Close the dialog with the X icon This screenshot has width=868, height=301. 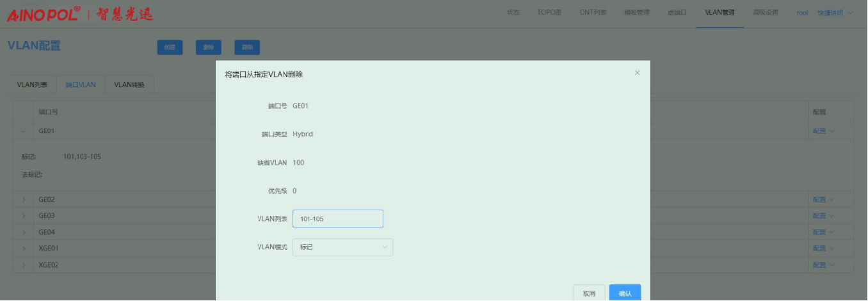tap(637, 73)
